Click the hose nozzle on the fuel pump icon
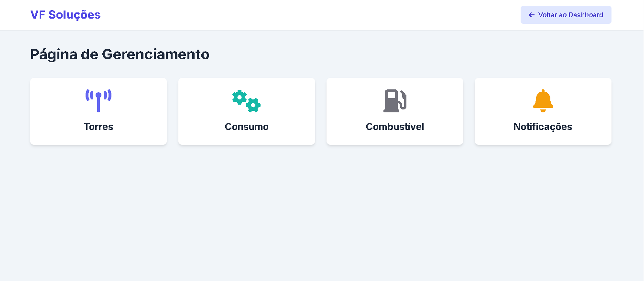Viewport: 644px width, 281px height. pyautogui.click(x=404, y=99)
